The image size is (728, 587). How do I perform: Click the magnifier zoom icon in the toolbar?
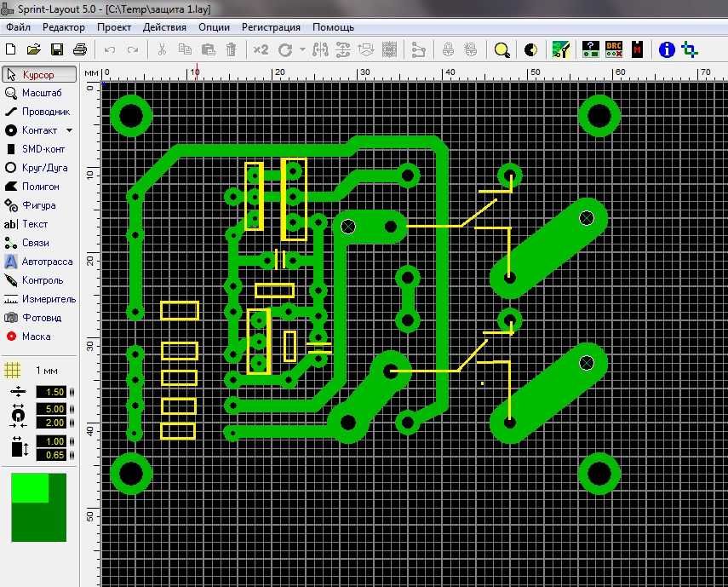click(x=502, y=49)
